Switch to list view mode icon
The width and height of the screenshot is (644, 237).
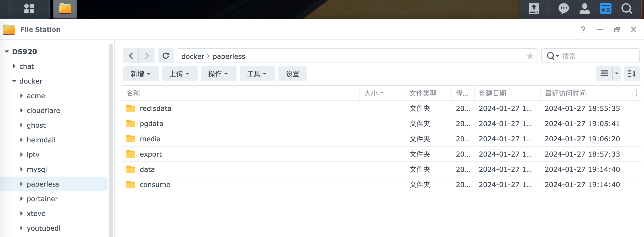tap(604, 74)
